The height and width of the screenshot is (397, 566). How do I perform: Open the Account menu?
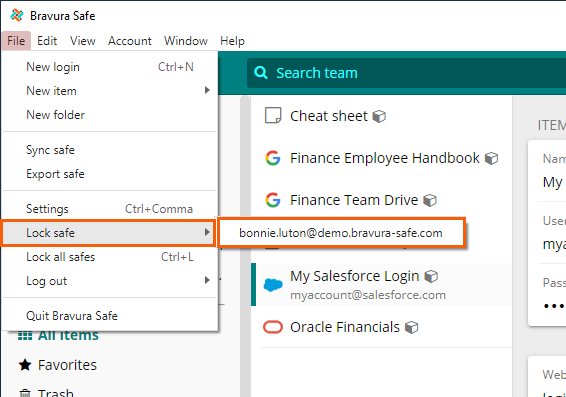130,41
